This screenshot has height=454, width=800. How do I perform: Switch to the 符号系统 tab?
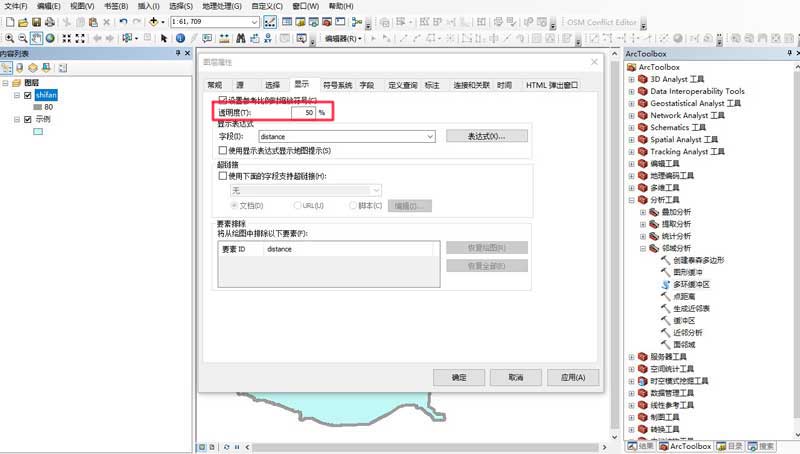point(337,85)
